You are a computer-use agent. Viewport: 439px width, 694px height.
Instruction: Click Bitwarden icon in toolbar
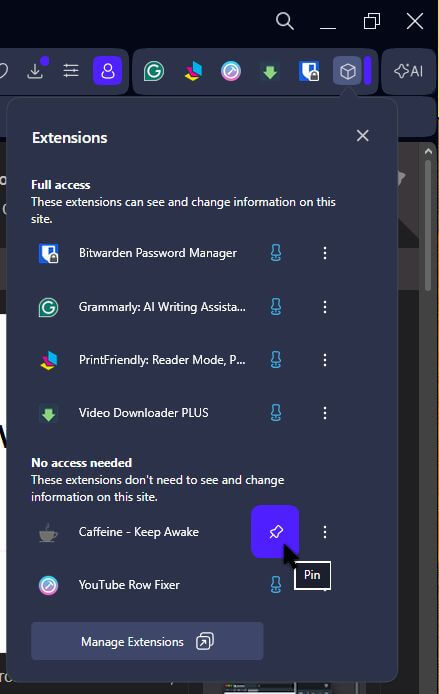coord(309,71)
